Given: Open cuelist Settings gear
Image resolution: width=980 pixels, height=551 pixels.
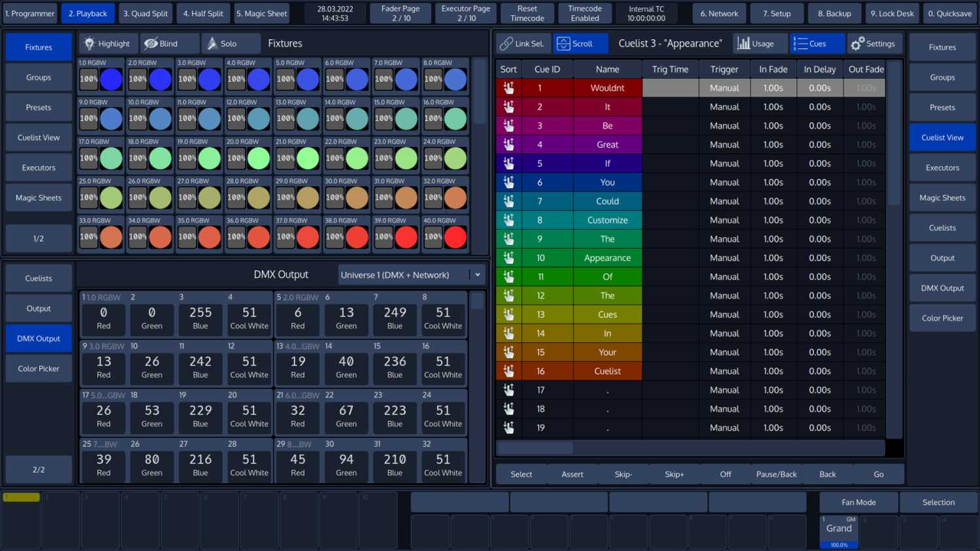Looking at the screenshot, I should (857, 44).
